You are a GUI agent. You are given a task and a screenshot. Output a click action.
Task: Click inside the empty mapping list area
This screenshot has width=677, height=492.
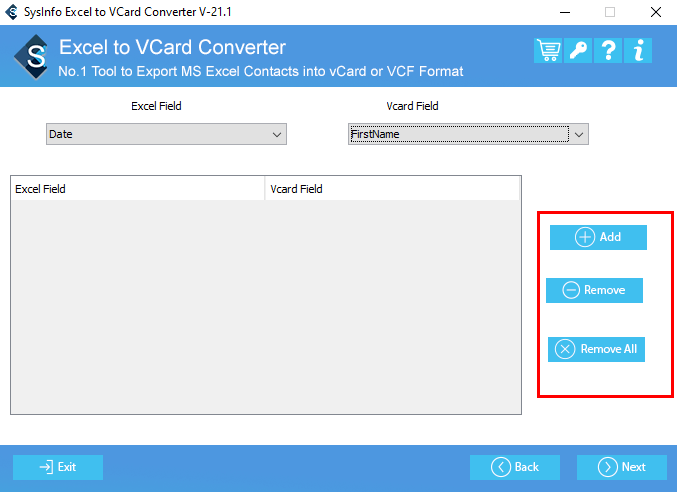click(x=266, y=306)
